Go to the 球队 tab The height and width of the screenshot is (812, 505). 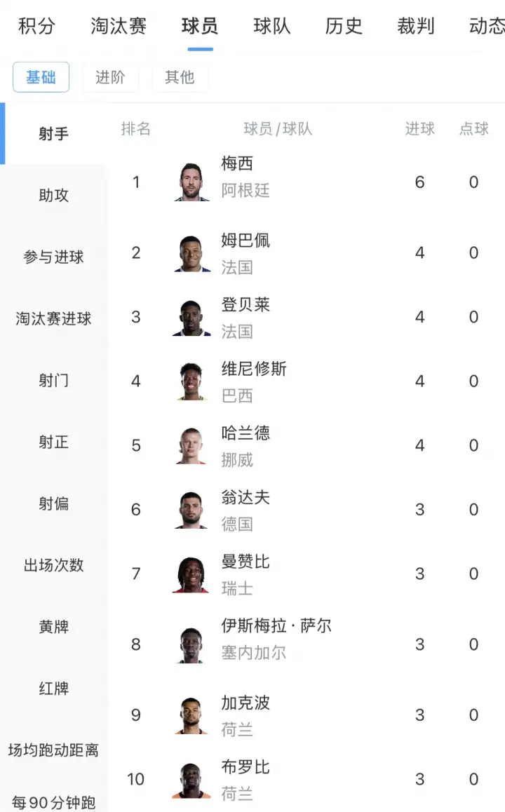272,26
